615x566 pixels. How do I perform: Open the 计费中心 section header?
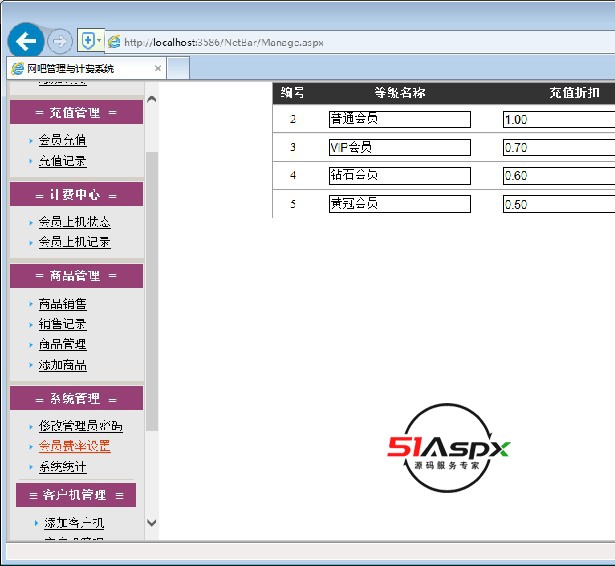point(76,195)
